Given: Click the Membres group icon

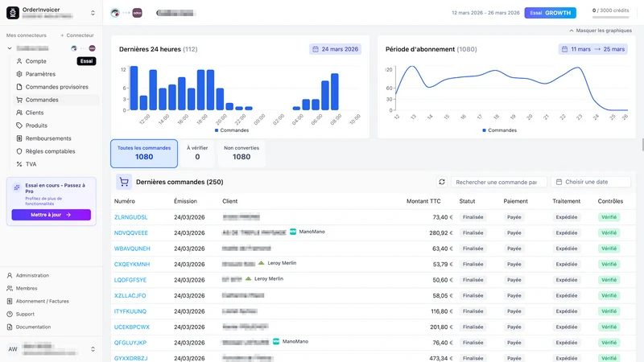Looking at the screenshot, I should point(10,288).
